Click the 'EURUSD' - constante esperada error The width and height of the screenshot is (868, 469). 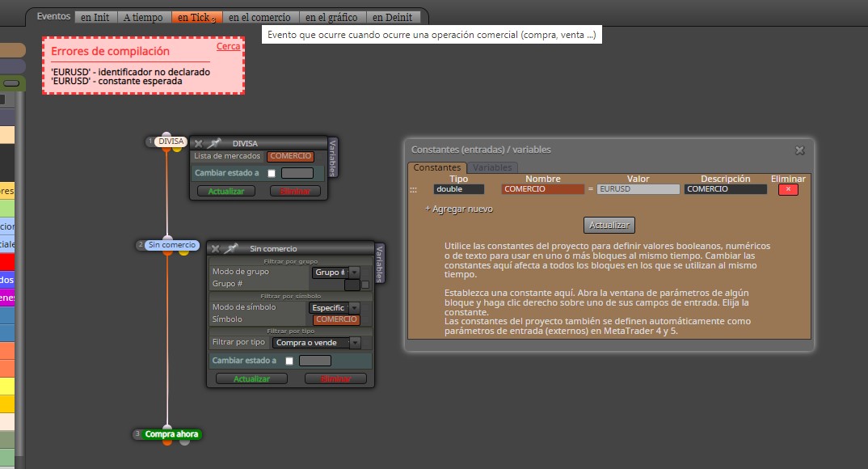[x=116, y=82]
